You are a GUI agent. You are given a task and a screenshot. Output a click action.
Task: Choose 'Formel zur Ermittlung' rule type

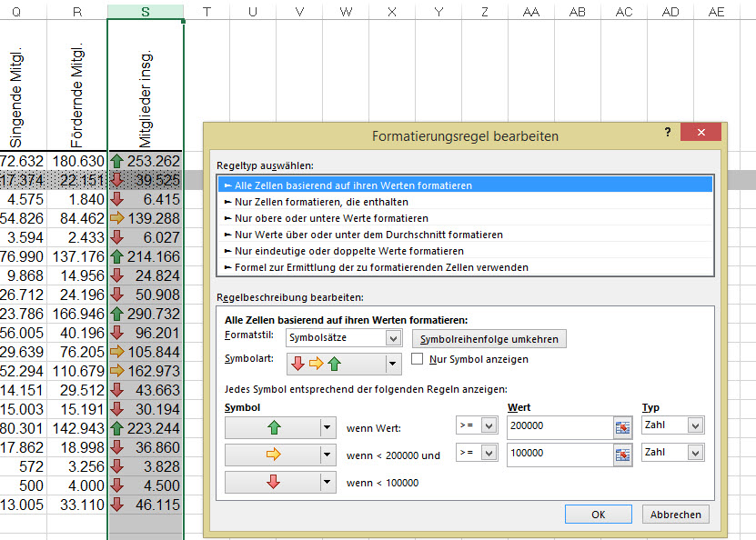pyautogui.click(x=380, y=267)
